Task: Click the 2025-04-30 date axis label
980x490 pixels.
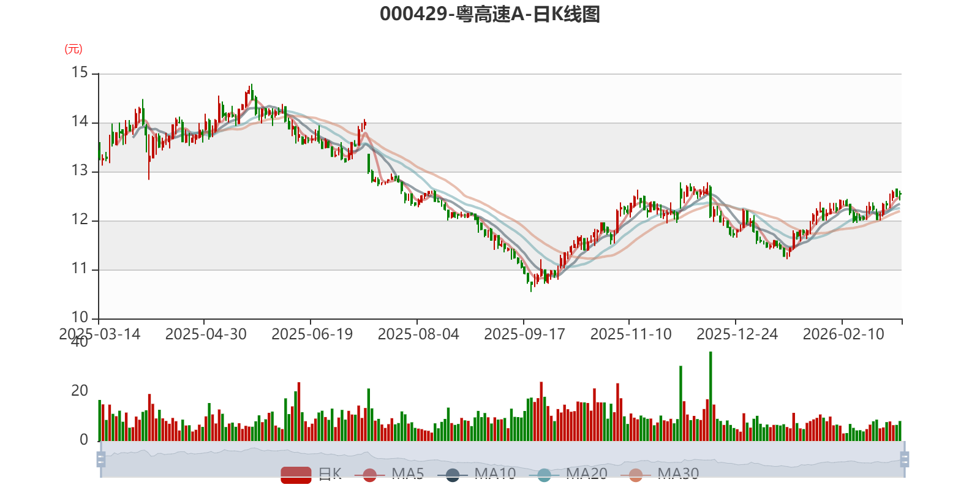Action: pos(206,334)
